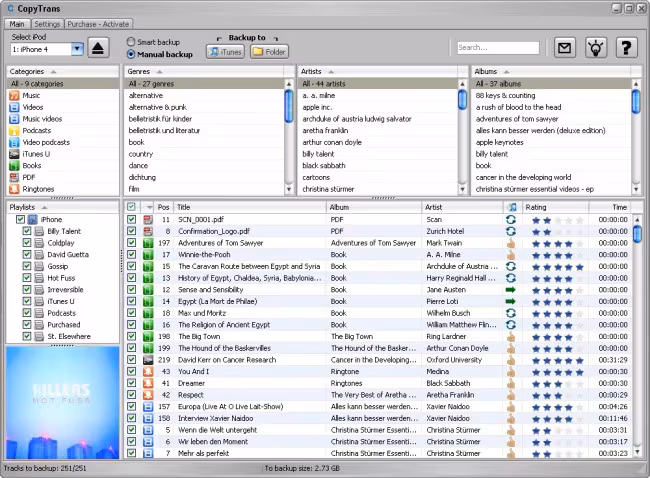The width and height of the screenshot is (650, 478).
Task: Open the Purchase - Activate tab
Action: pos(98,24)
